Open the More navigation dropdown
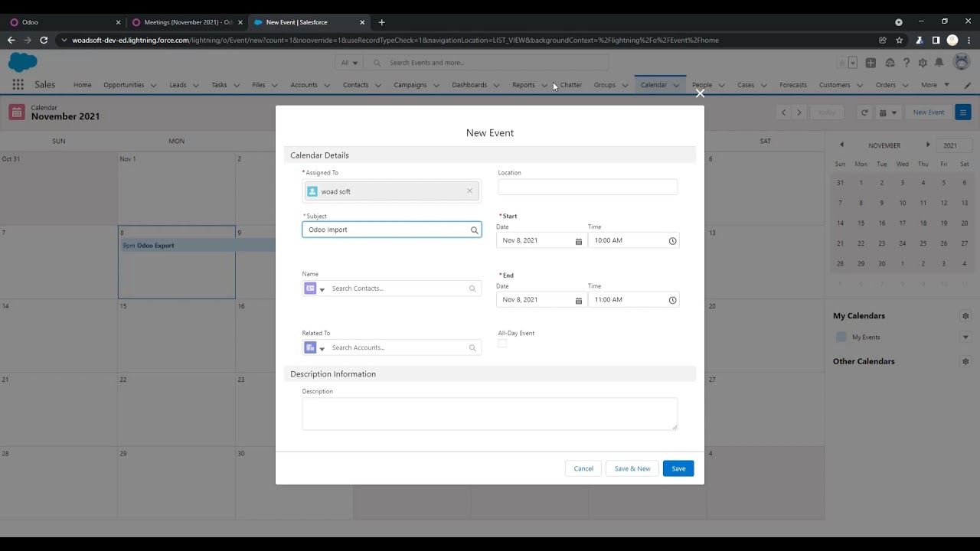The image size is (980, 551). (935, 85)
